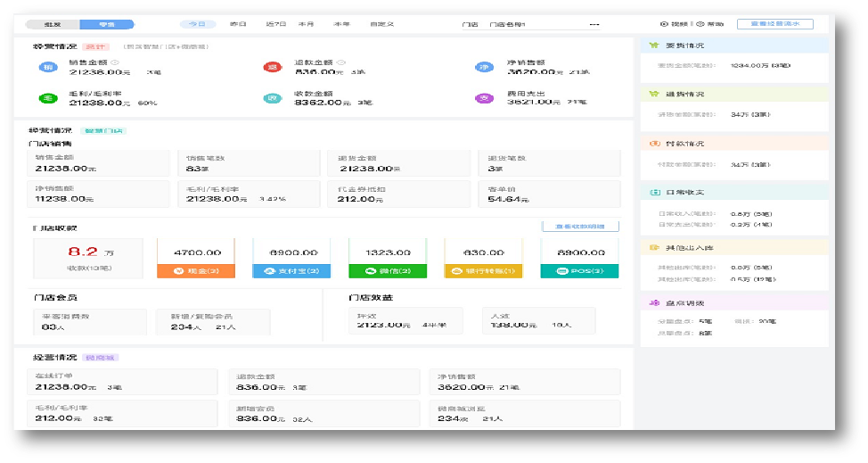868x463 pixels.
Task: Click the cash icon on orange 现金 bar
Action: tap(178, 271)
